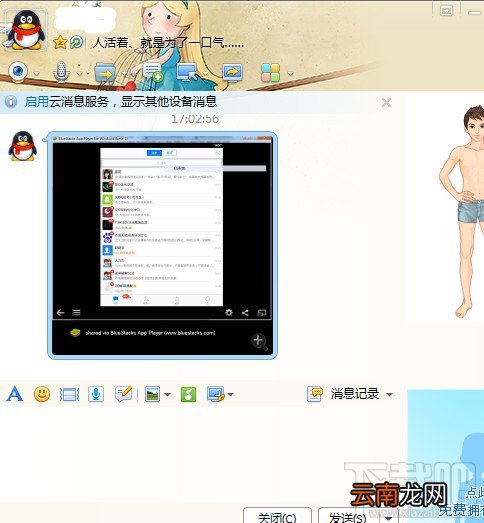Open the font formatting A tool
The image size is (484, 523).
pyautogui.click(x=15, y=394)
